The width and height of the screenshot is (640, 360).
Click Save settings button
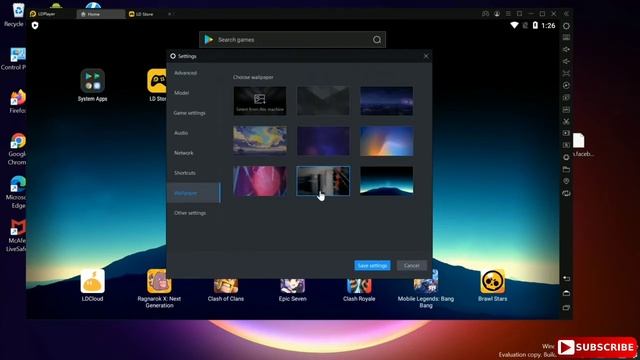(x=372, y=265)
